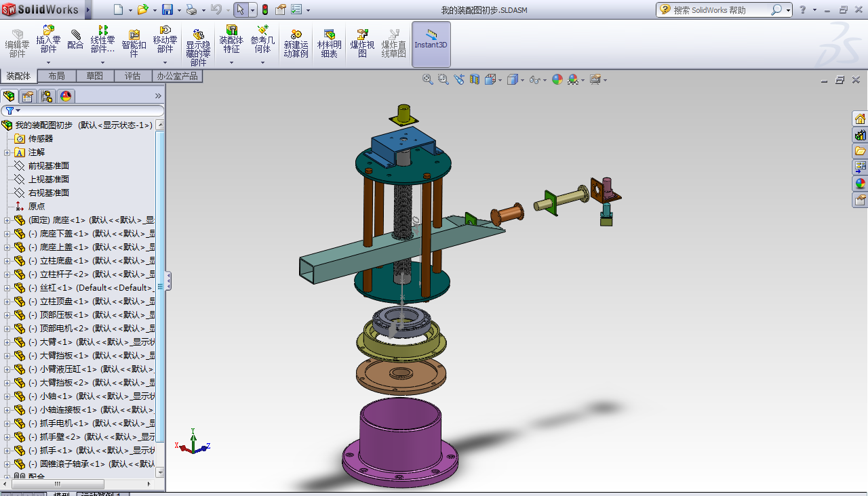Open the FeatureManager design tree tab icon
868x496 pixels.
point(9,96)
